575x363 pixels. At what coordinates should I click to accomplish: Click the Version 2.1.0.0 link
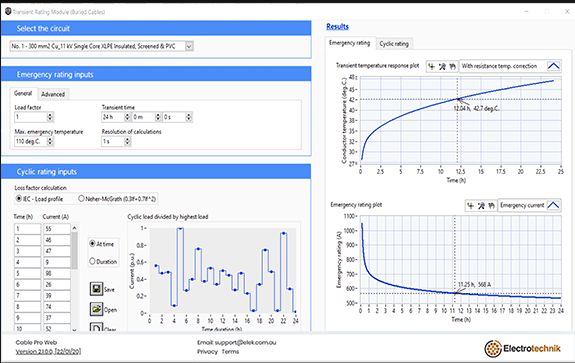point(48,352)
